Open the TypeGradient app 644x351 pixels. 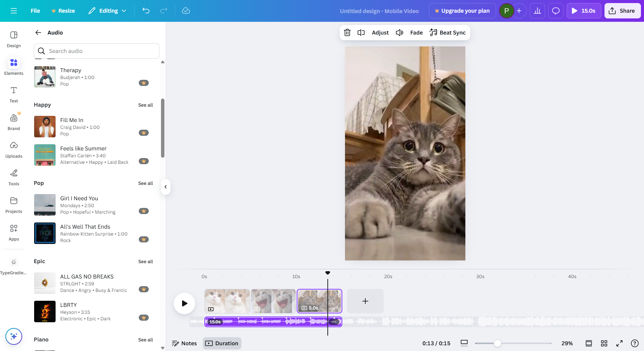pos(14,266)
